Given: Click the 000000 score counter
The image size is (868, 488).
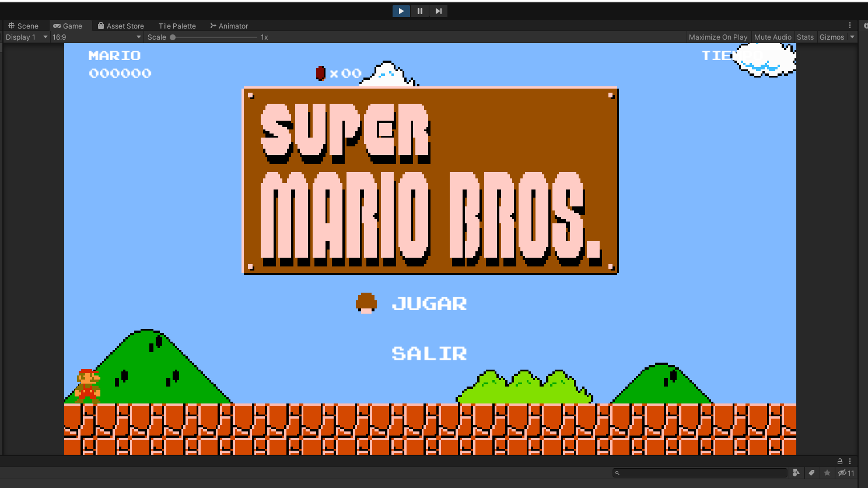Looking at the screenshot, I should pos(120,73).
